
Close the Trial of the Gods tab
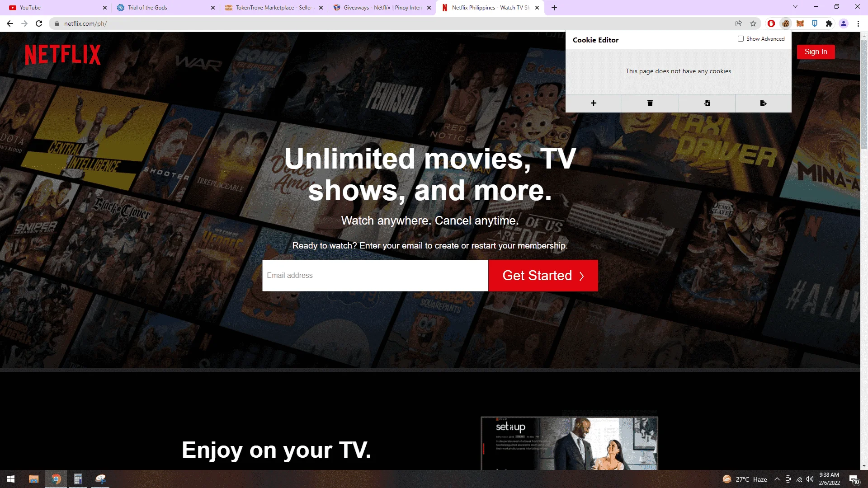click(x=213, y=8)
